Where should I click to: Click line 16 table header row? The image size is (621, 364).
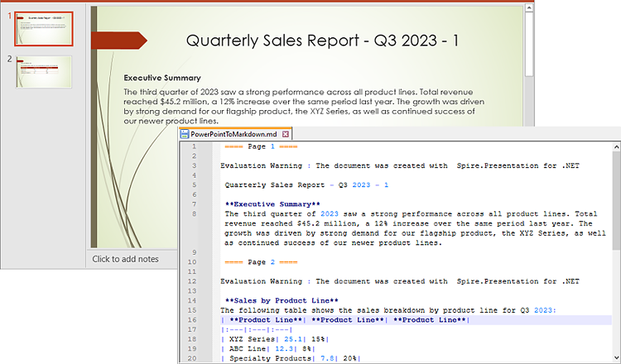(345, 319)
